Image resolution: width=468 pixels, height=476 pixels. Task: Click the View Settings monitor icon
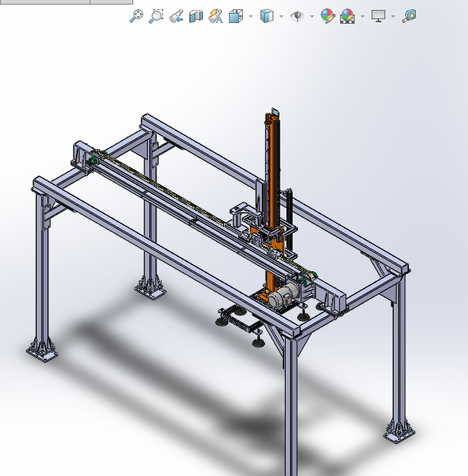click(378, 16)
